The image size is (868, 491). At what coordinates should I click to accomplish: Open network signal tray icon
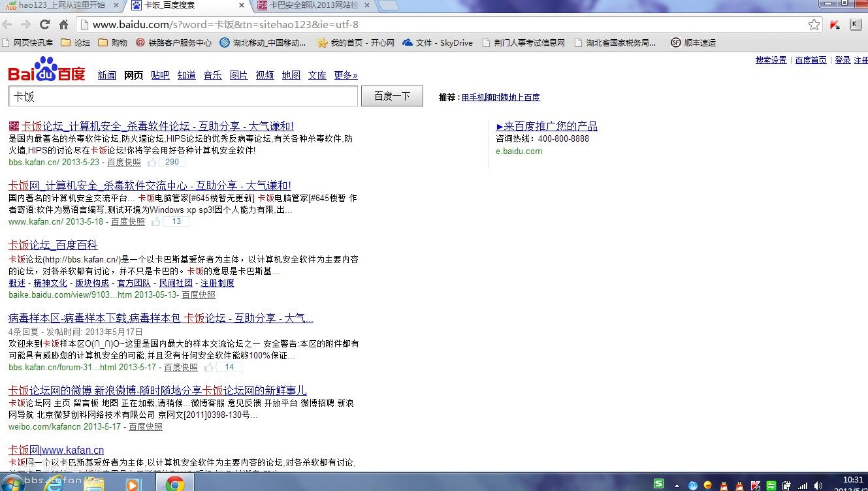(801, 485)
